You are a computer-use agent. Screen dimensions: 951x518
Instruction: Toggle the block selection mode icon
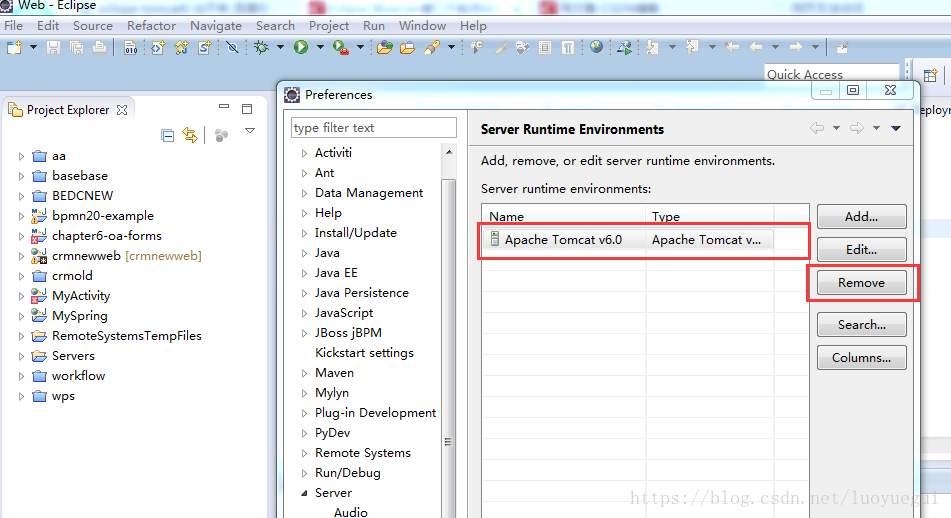(x=545, y=47)
